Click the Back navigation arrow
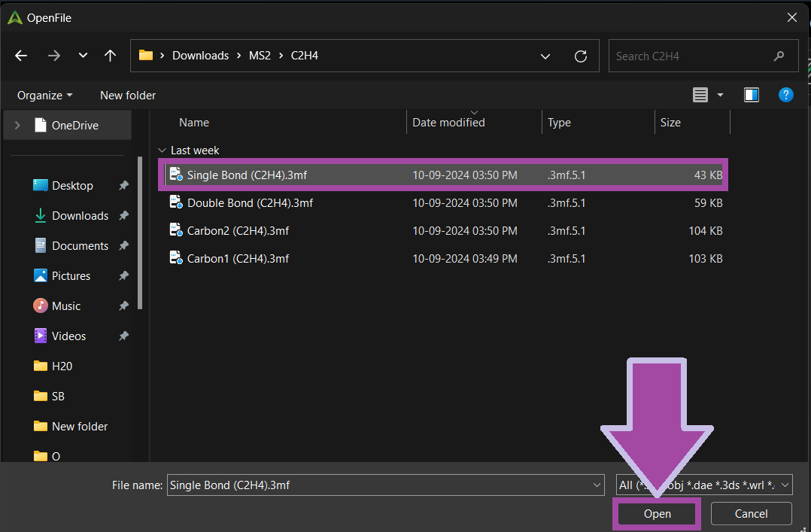The height and width of the screenshot is (532, 811). pos(21,56)
